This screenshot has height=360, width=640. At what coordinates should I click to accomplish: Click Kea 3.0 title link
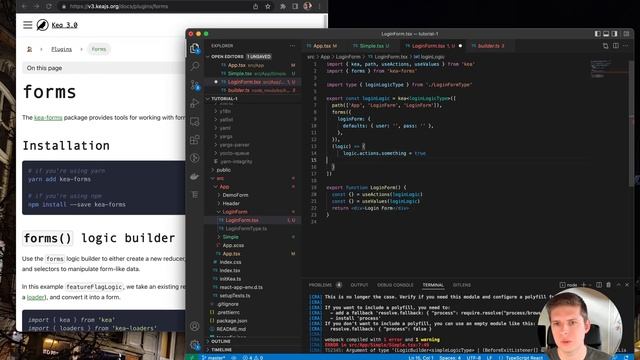(x=64, y=25)
